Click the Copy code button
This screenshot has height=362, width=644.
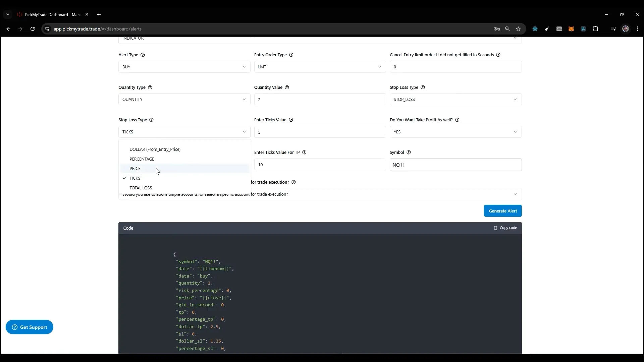tap(505, 228)
